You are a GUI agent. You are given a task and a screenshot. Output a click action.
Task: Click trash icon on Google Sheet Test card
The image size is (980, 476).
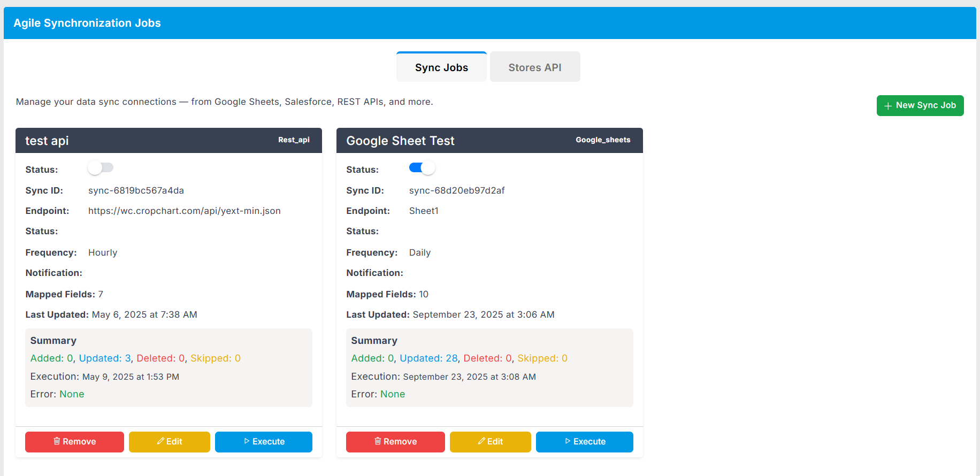378,441
